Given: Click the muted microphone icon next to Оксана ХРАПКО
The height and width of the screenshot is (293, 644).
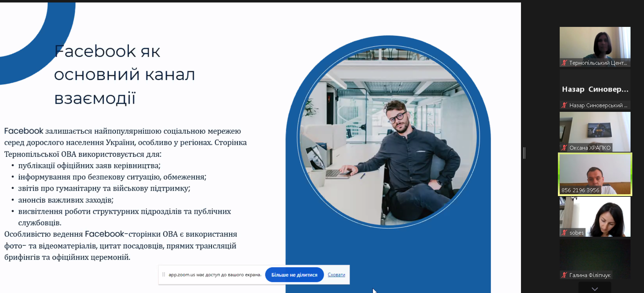Looking at the screenshot, I should pyautogui.click(x=564, y=148).
